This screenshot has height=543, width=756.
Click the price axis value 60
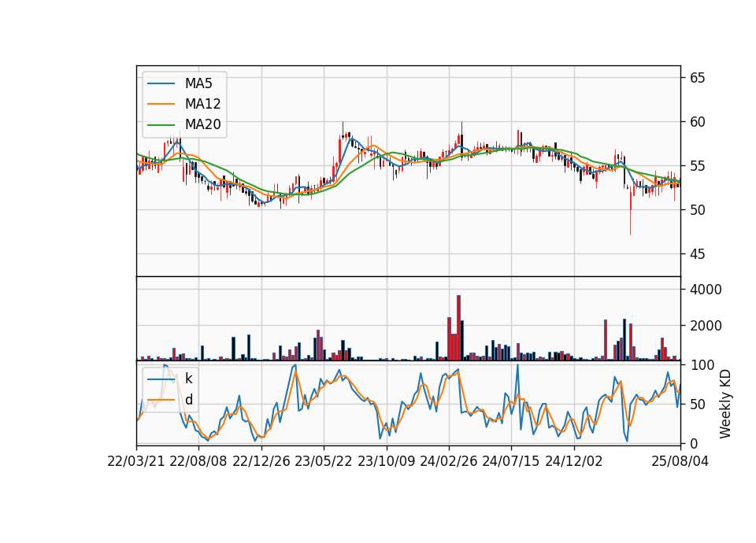click(697, 122)
